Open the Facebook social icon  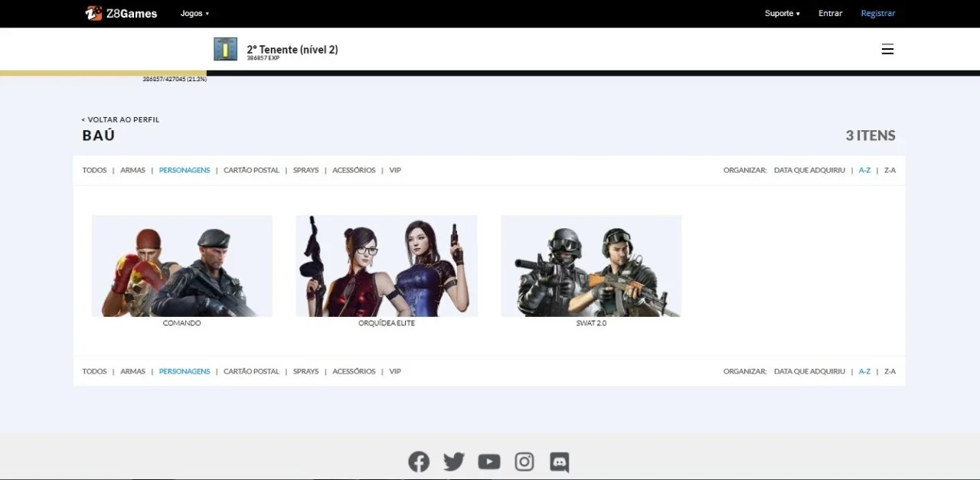pyautogui.click(x=419, y=462)
